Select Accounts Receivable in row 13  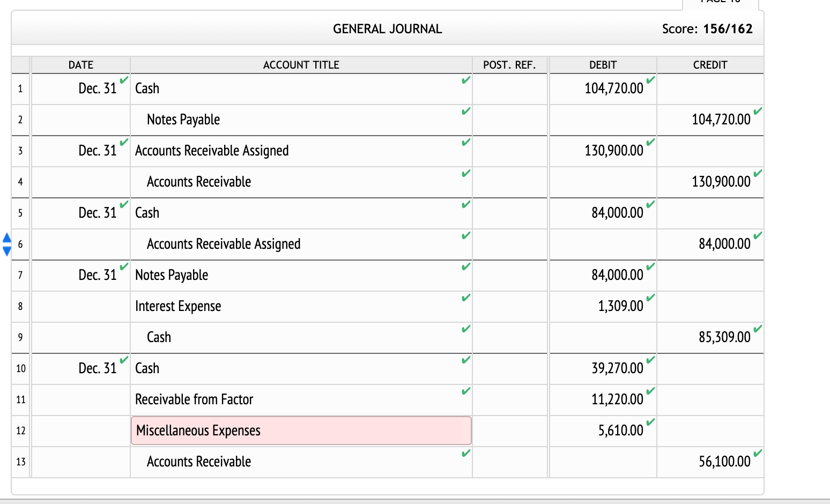(199, 462)
